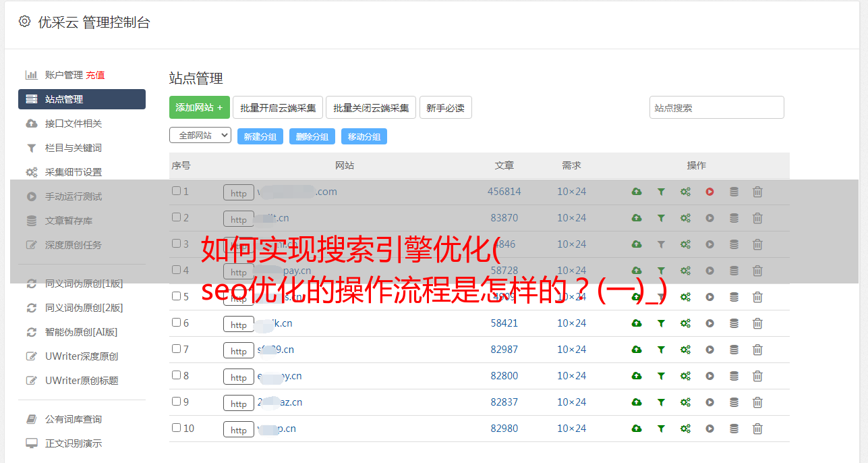Click database icon in row 2
868x463 pixels.
pos(734,218)
